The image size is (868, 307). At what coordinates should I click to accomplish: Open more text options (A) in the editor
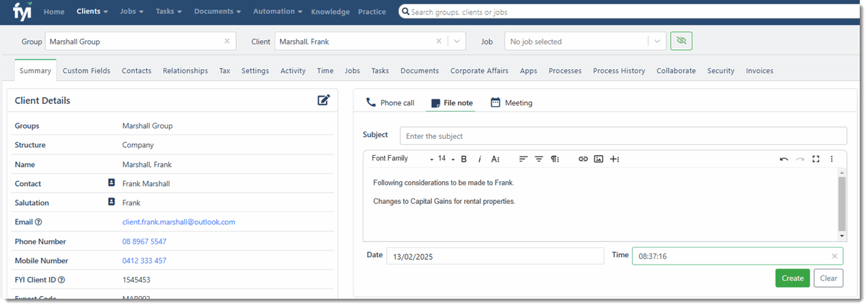coord(495,159)
